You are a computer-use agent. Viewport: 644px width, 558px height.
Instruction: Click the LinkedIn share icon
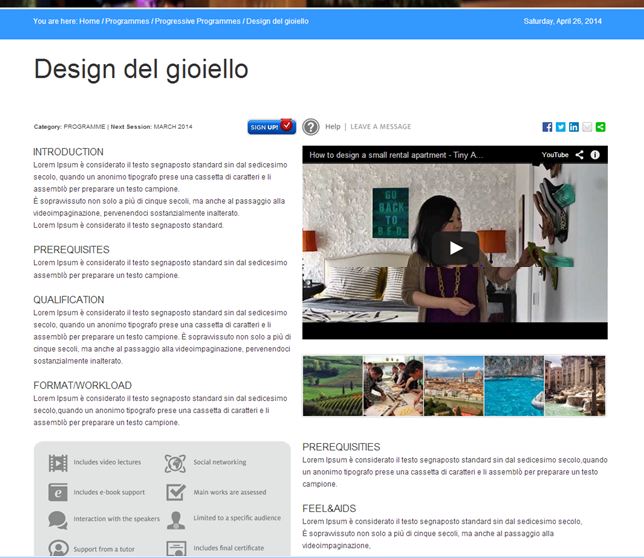coord(574,127)
